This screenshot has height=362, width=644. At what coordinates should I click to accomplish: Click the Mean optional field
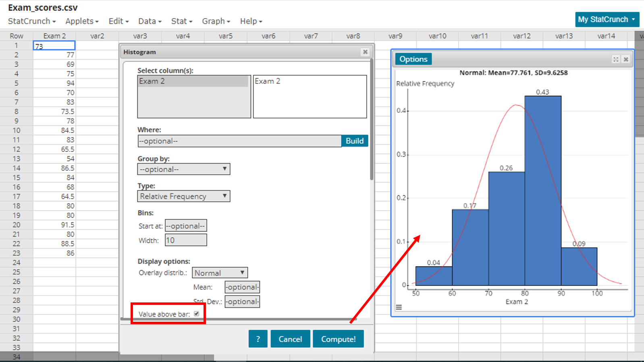click(x=242, y=287)
